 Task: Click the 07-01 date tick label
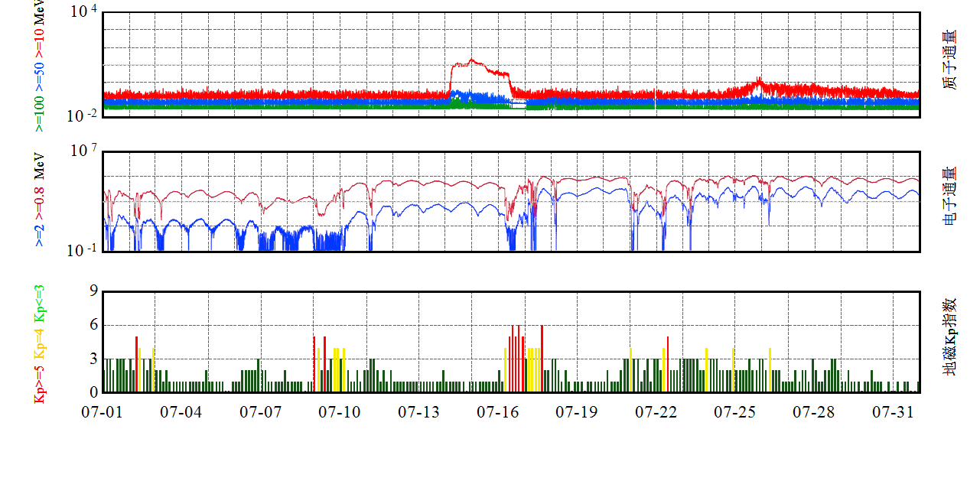point(103,412)
